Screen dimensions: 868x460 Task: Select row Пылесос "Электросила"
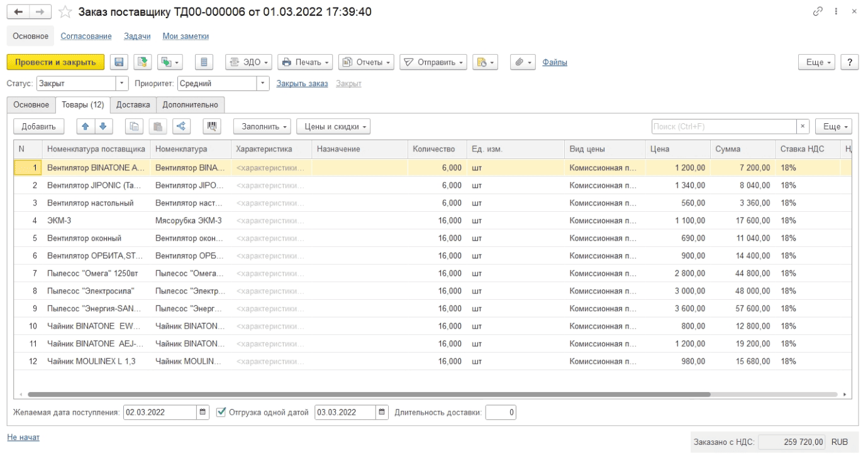tap(433, 291)
